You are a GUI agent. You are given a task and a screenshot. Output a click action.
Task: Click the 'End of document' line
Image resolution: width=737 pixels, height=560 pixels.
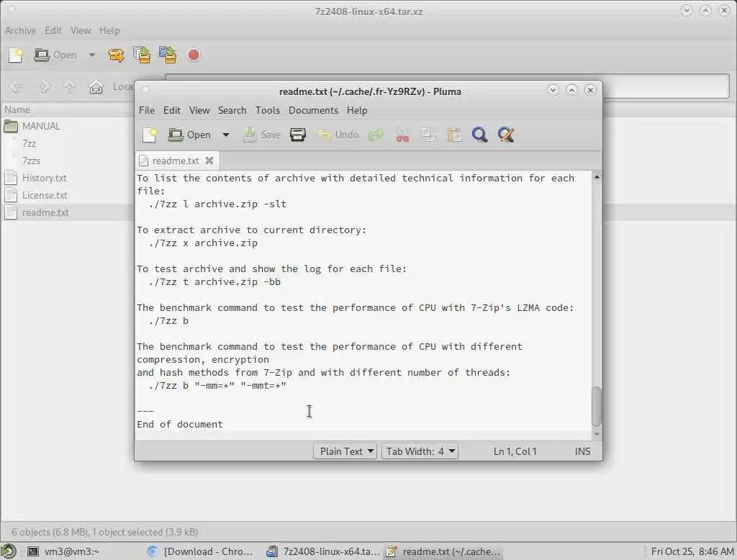[x=180, y=424]
